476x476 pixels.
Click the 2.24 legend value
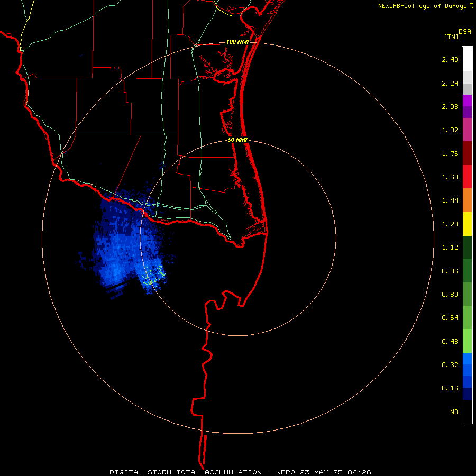point(450,83)
